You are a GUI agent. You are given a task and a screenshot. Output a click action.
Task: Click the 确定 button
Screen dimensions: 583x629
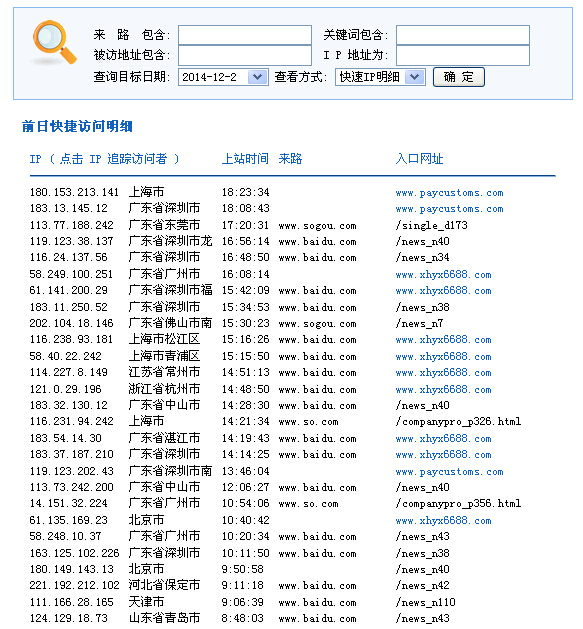tap(459, 77)
